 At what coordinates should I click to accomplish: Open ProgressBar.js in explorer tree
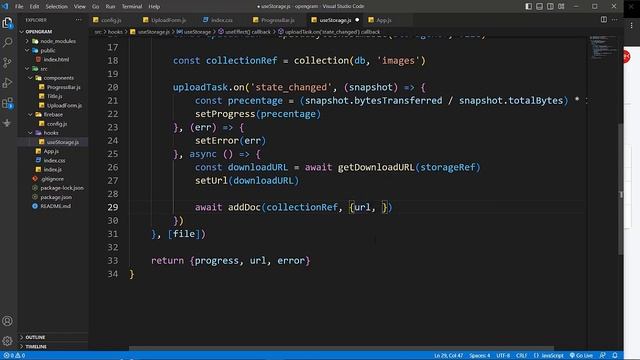pos(63,87)
